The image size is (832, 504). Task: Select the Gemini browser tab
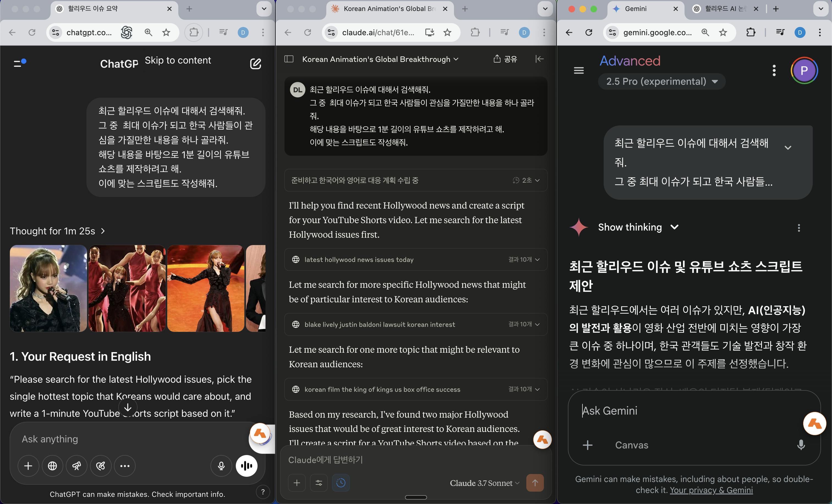[x=645, y=9]
